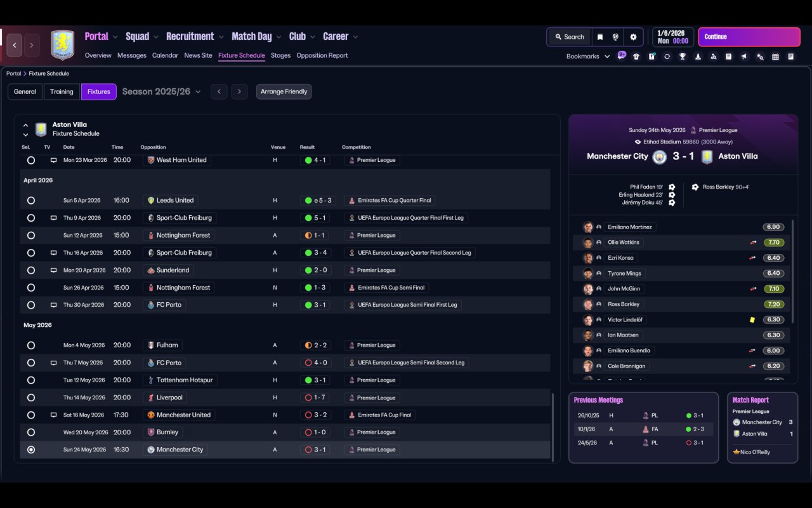Click the star search shortcut icon

tap(760, 57)
